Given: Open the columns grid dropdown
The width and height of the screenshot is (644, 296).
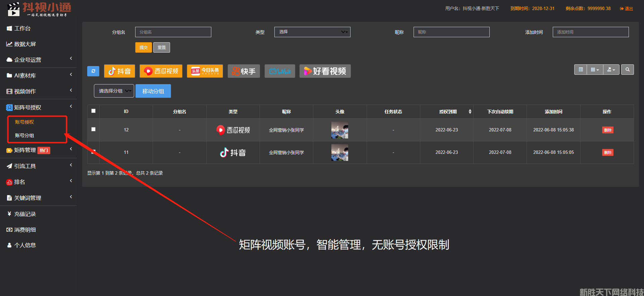Looking at the screenshot, I should (x=595, y=70).
